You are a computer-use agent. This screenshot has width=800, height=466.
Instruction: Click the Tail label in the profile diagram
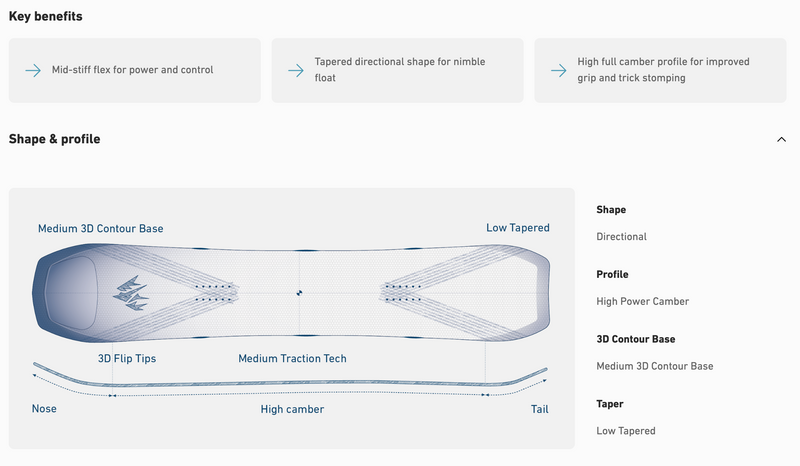[x=539, y=409]
